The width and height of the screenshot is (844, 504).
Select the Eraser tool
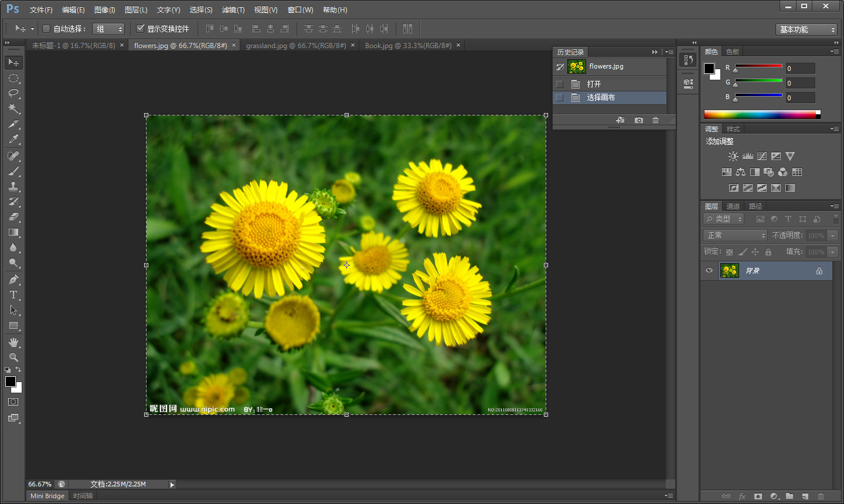(x=13, y=217)
